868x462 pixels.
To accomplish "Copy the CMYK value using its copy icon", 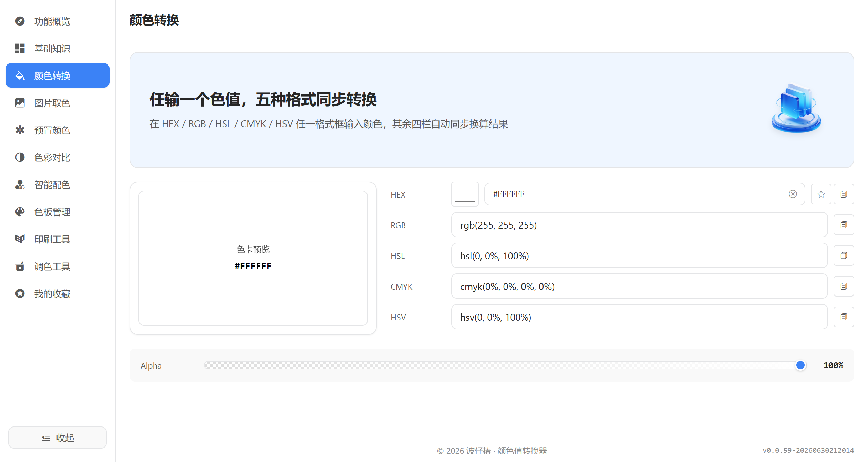I will [844, 286].
